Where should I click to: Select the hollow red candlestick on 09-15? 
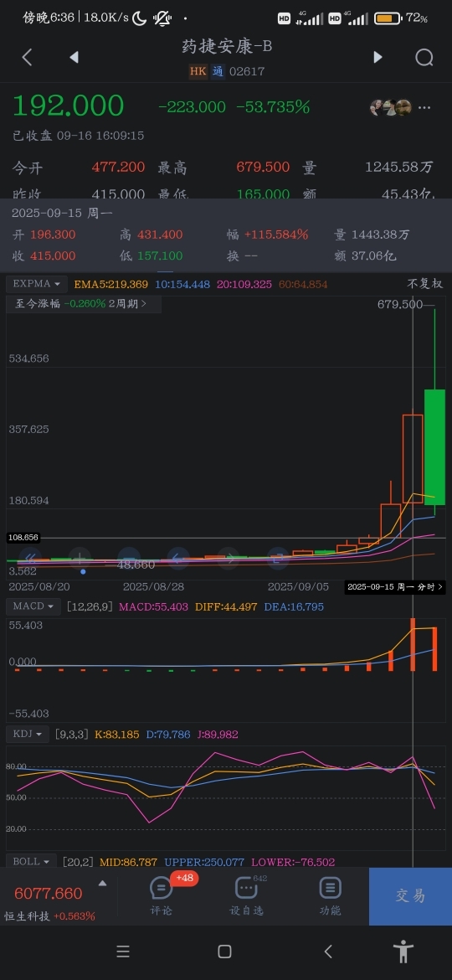tap(413, 459)
